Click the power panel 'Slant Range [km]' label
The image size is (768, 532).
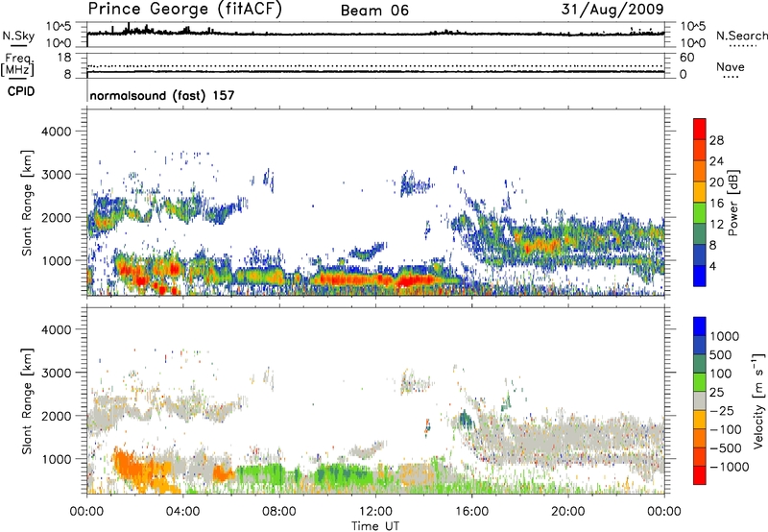tap(27, 203)
